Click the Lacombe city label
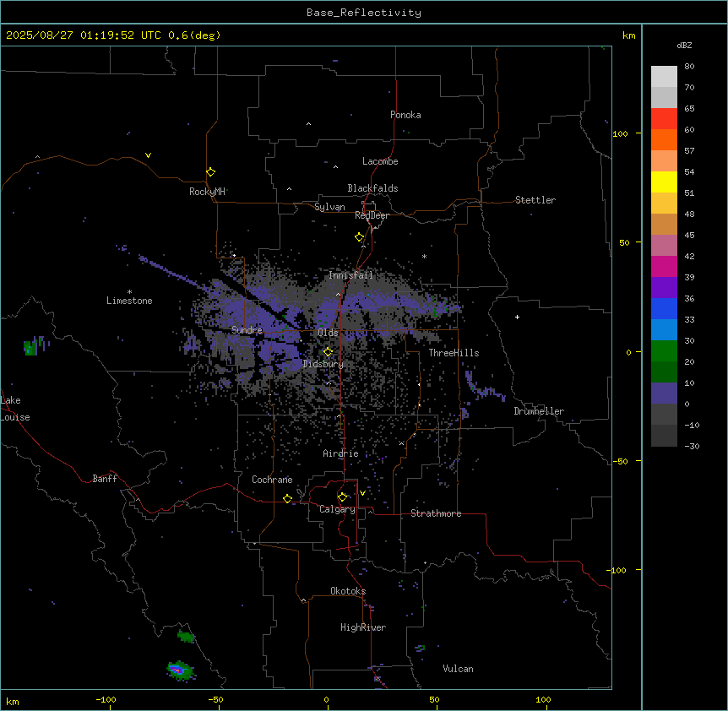728x711 pixels. click(x=380, y=161)
